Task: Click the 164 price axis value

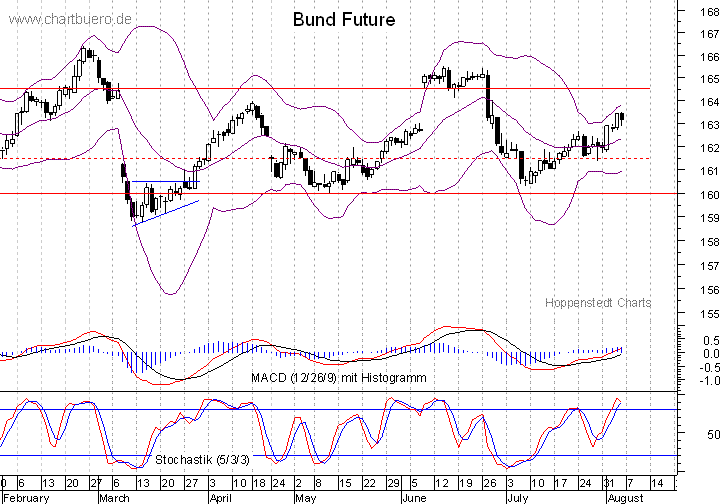Action: [709, 102]
